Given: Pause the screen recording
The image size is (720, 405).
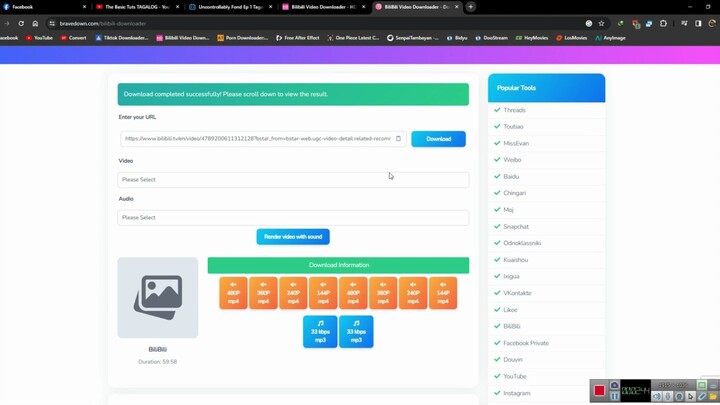Looking at the screenshot, I should pyautogui.click(x=614, y=396).
